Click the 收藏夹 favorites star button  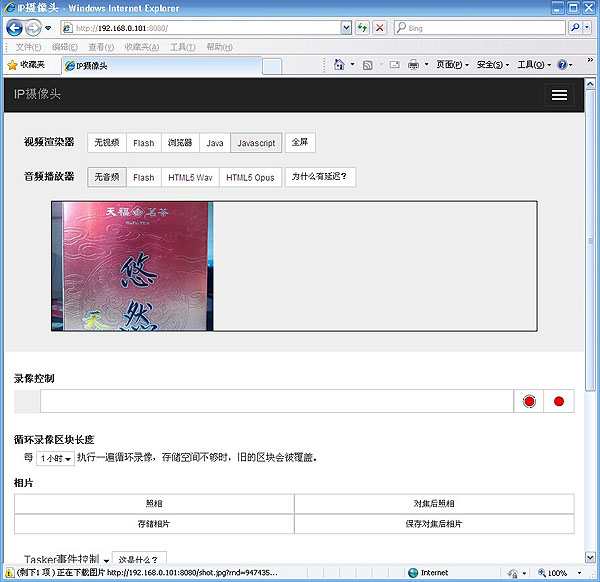pos(26,65)
